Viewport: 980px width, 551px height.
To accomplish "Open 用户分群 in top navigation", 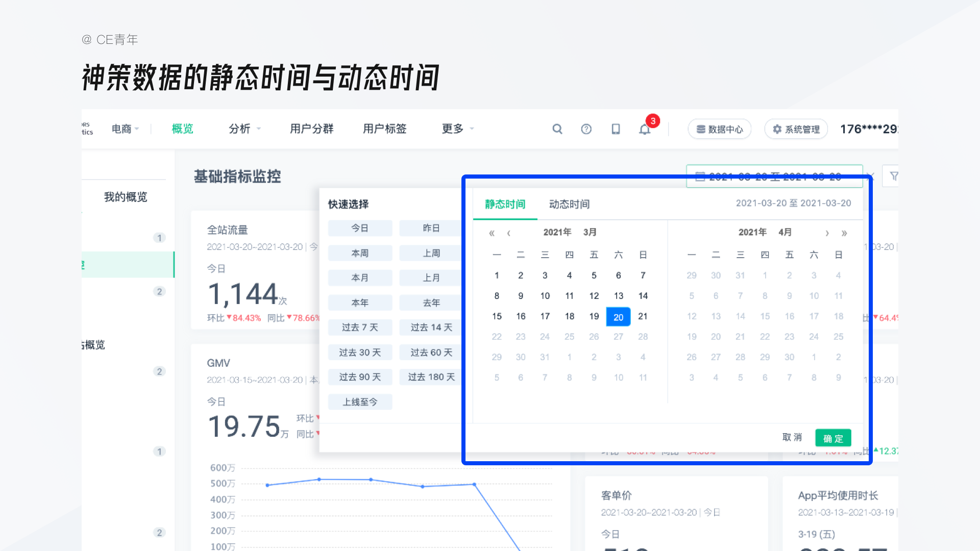I will click(311, 129).
